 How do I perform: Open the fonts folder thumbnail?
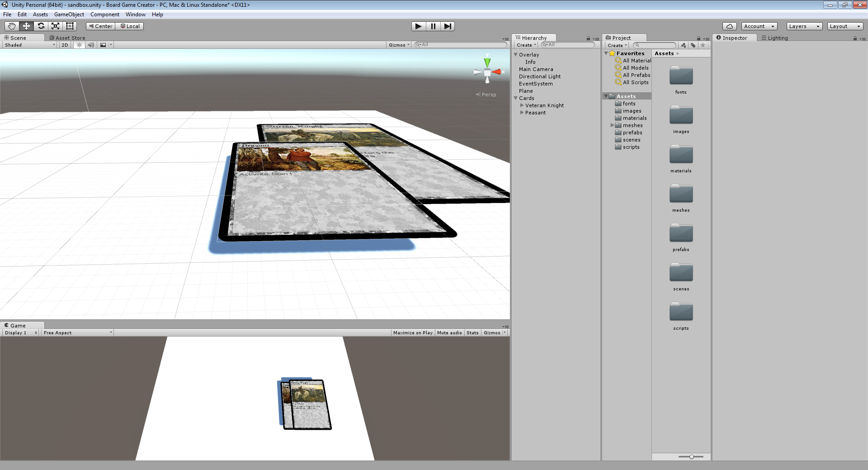pos(681,76)
